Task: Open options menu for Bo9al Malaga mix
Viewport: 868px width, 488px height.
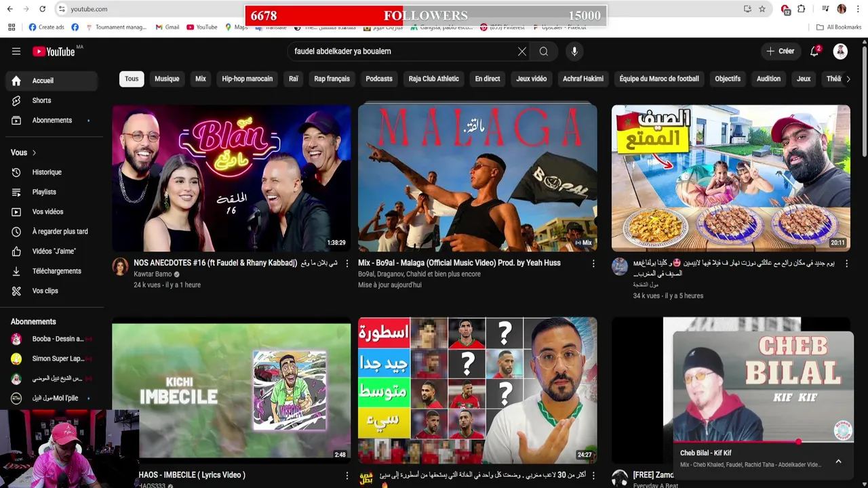Action: coord(593,263)
